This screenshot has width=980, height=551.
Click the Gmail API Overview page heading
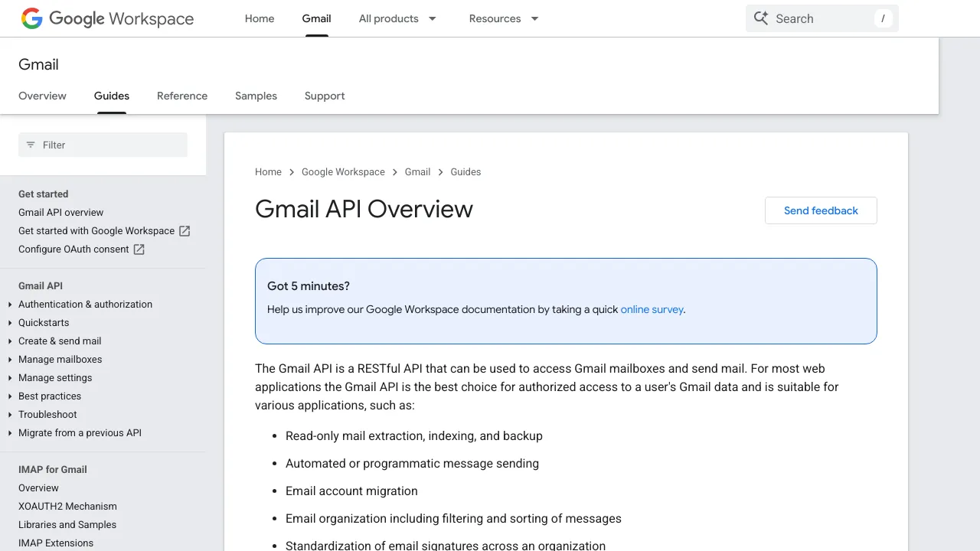pyautogui.click(x=364, y=209)
